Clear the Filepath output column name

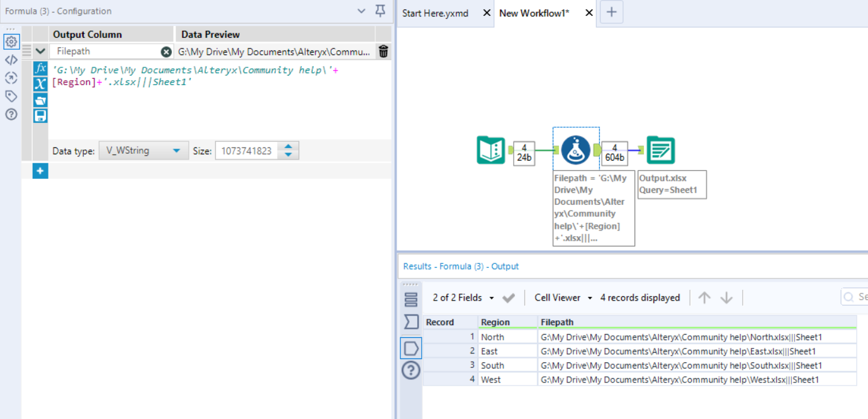click(166, 52)
